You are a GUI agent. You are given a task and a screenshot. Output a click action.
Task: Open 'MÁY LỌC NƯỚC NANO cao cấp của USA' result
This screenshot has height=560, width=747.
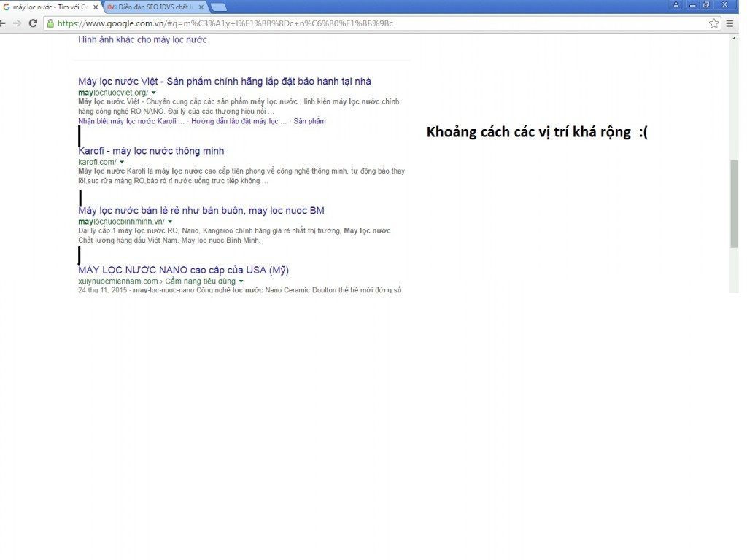(x=183, y=270)
